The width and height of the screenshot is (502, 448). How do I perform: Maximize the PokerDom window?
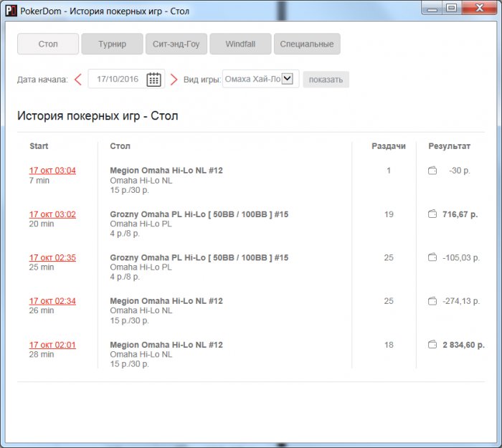coord(451,9)
